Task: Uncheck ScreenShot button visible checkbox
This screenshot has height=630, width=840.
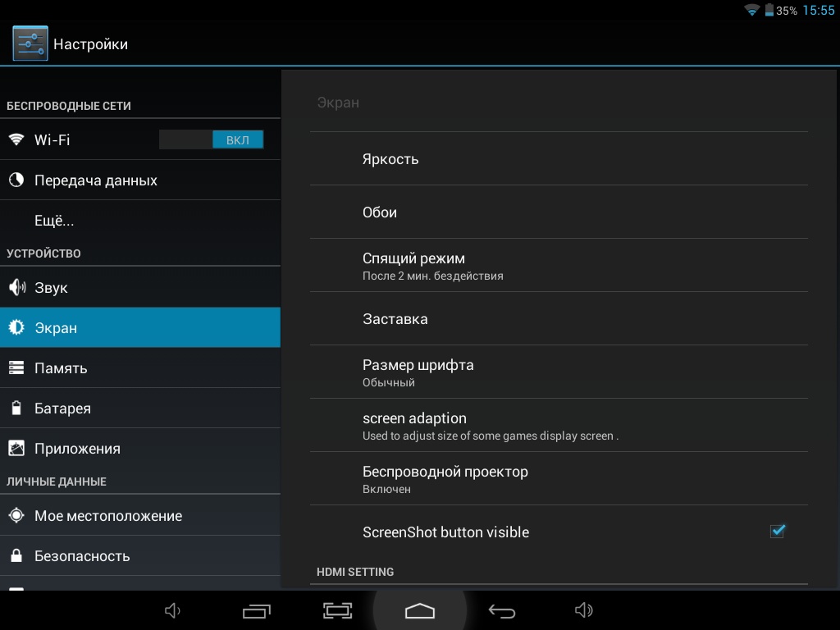Action: 777,532
